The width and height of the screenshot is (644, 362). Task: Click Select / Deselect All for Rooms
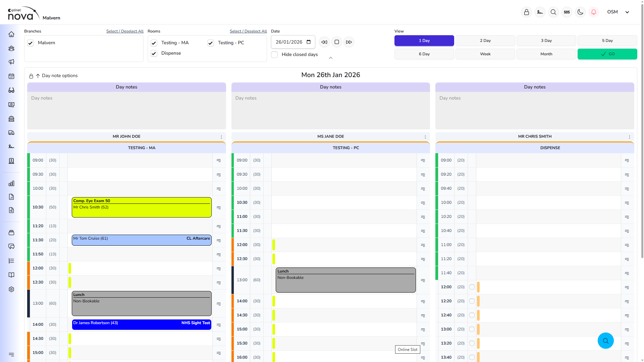point(248,31)
